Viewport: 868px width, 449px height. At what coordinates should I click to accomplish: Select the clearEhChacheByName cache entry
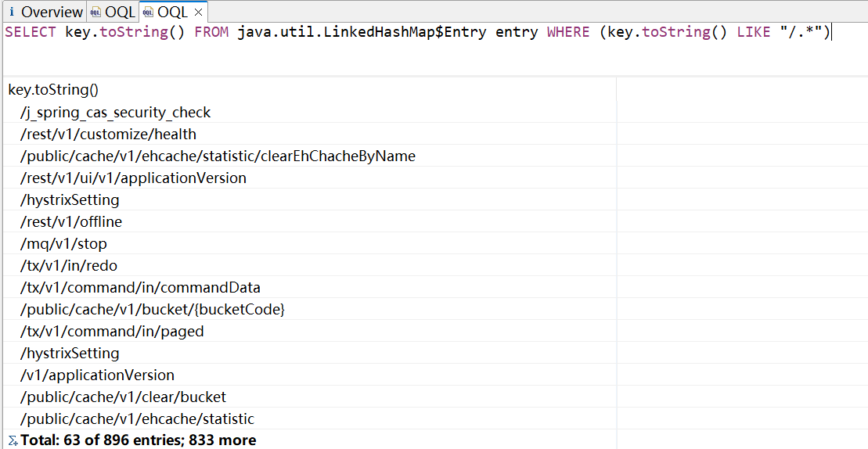pyautogui.click(x=218, y=156)
